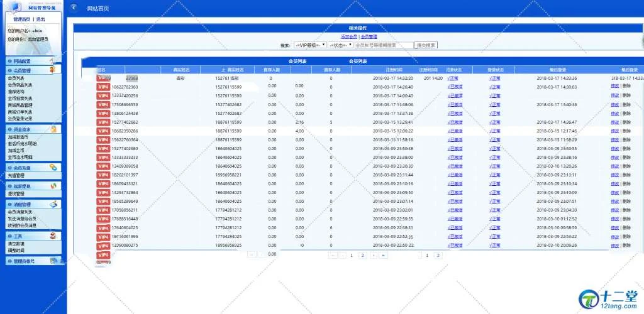Click the 添加会员 link
The width and height of the screenshot is (644, 314).
click(x=349, y=37)
